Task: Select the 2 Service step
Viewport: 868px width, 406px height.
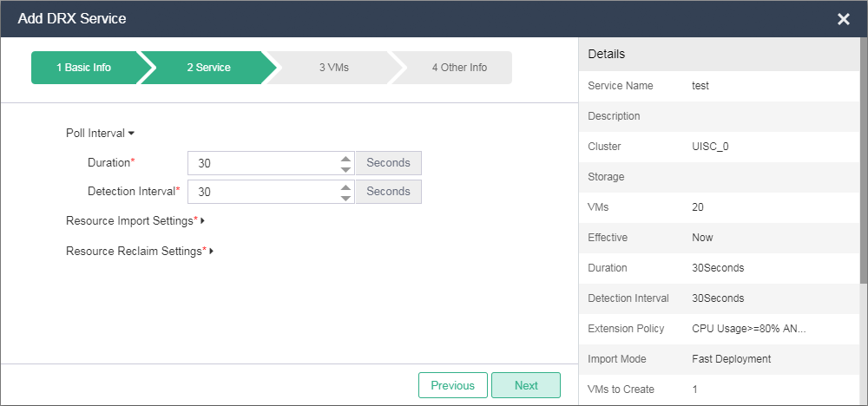Action: [208, 68]
